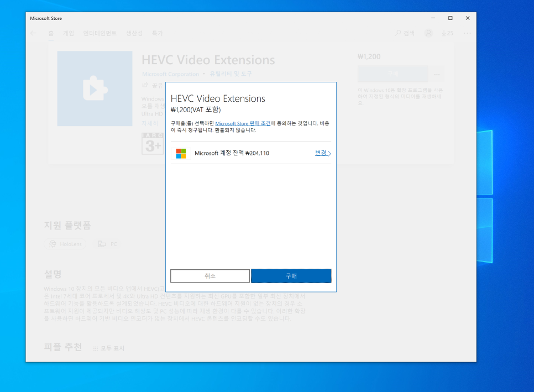Open the 특가 tab
This screenshot has width=534, height=392.
pyautogui.click(x=158, y=33)
